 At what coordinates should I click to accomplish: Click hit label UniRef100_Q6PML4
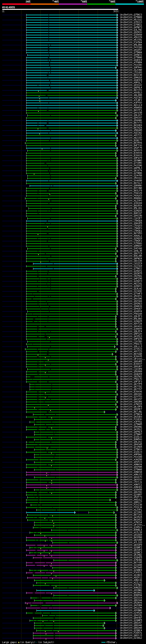click(131, 88)
